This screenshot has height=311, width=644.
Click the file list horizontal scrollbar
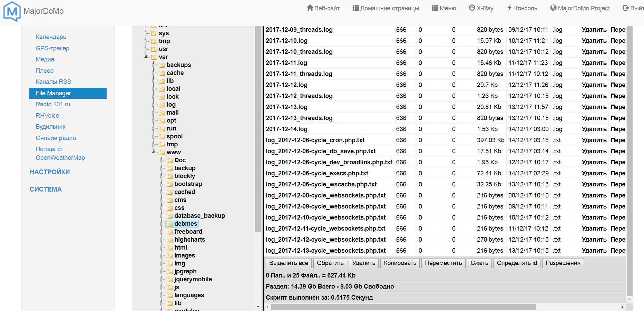click(403, 307)
